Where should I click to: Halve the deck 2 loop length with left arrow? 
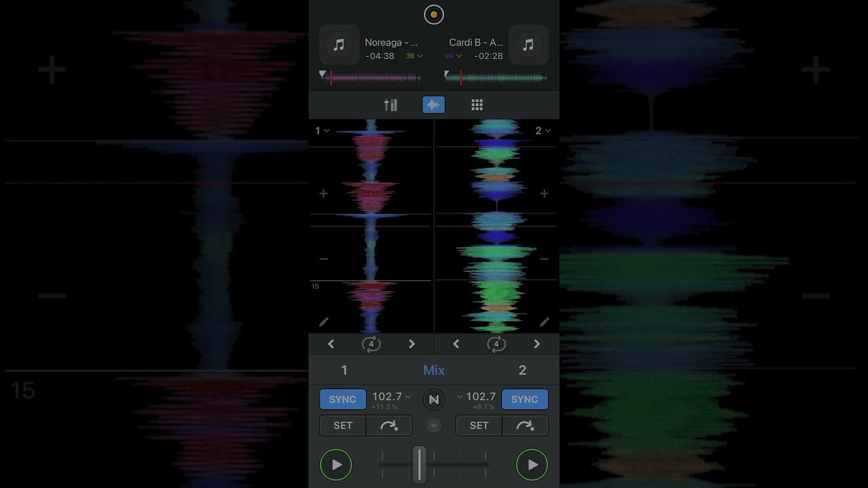[x=456, y=344]
